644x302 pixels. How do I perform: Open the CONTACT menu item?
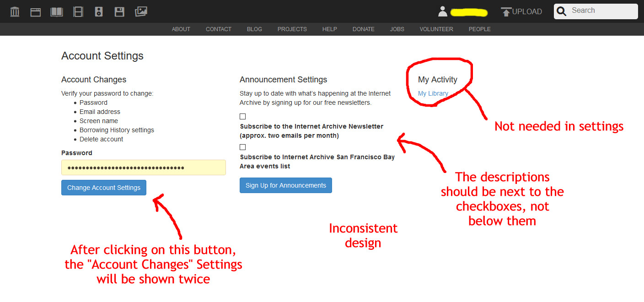pyautogui.click(x=219, y=29)
